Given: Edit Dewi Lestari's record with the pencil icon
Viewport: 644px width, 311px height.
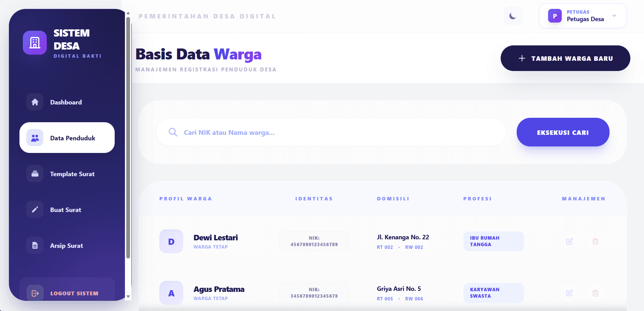Looking at the screenshot, I should [569, 241].
